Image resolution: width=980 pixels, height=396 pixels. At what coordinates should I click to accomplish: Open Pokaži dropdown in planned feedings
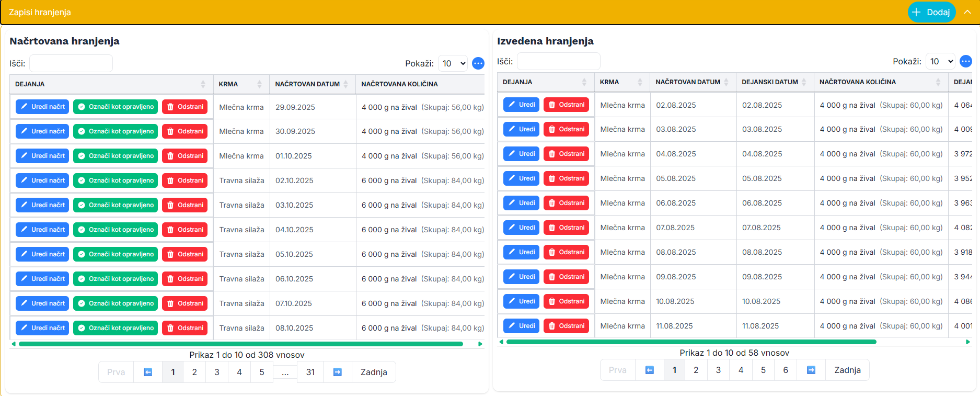(453, 63)
